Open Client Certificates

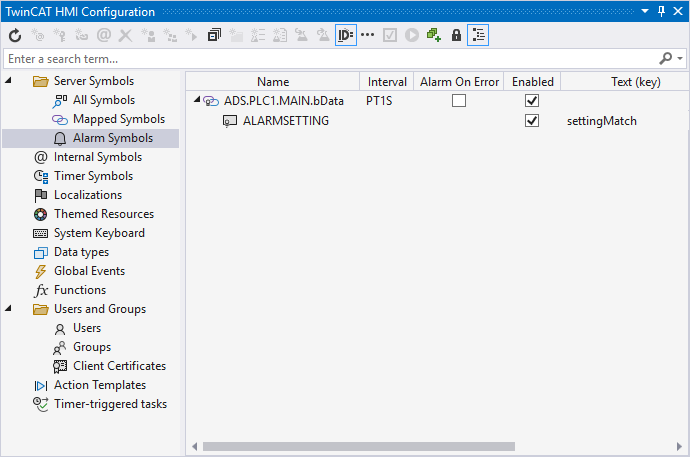pos(119,366)
